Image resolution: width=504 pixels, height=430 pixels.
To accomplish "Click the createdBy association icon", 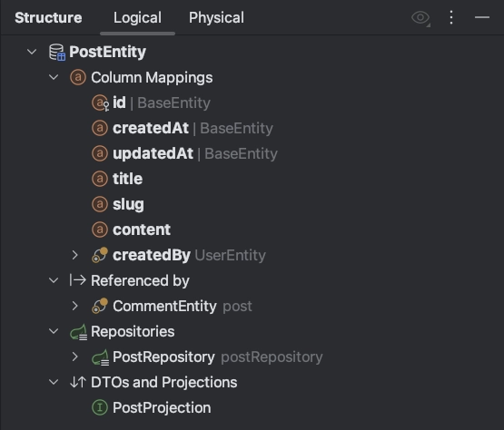I will (x=100, y=255).
